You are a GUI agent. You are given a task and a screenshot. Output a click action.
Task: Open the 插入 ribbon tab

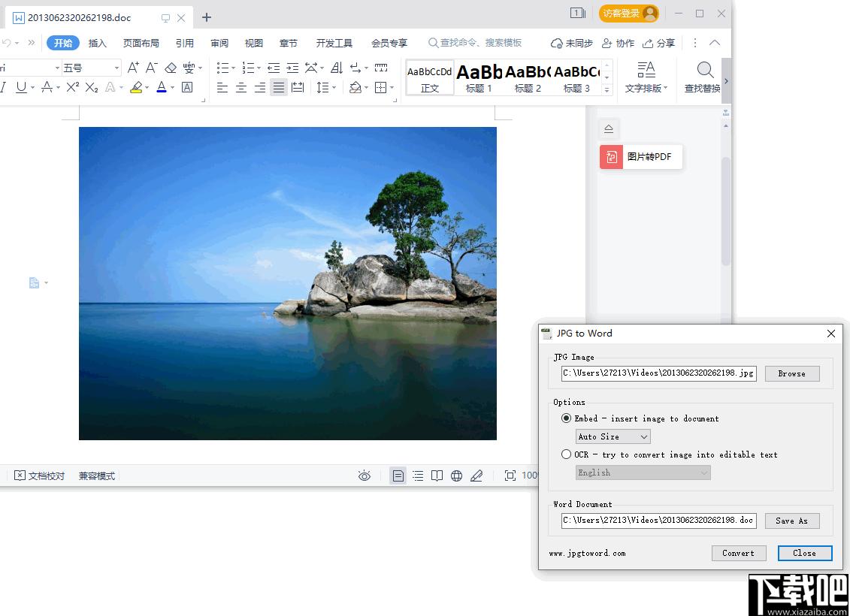click(98, 43)
